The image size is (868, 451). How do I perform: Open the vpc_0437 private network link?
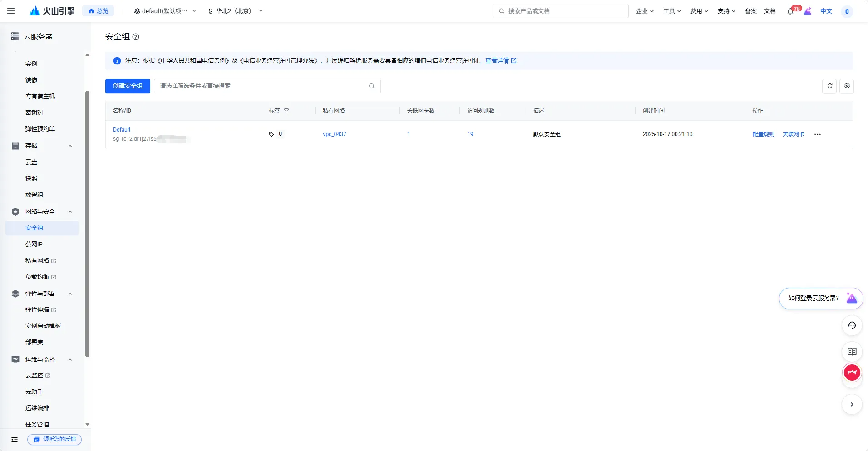[x=334, y=134]
